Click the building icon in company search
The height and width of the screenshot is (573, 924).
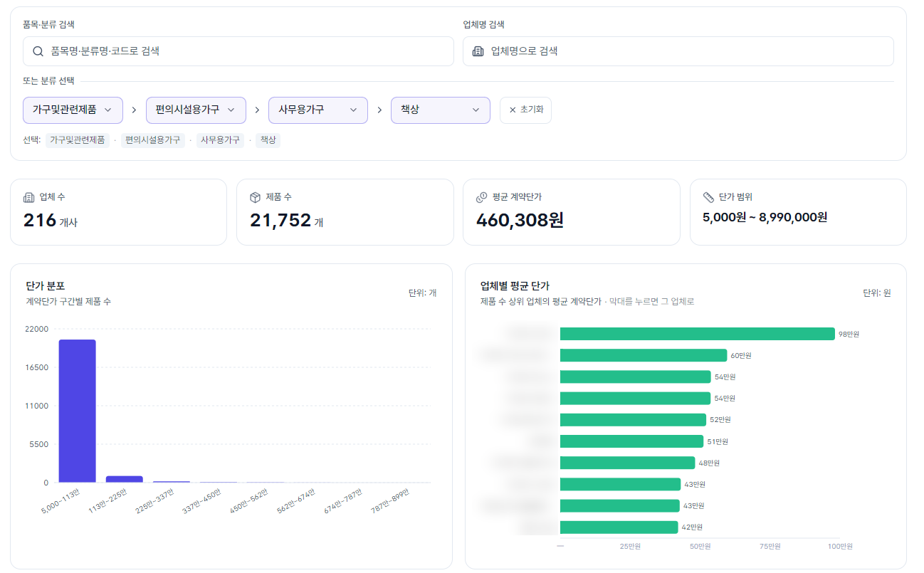point(478,51)
